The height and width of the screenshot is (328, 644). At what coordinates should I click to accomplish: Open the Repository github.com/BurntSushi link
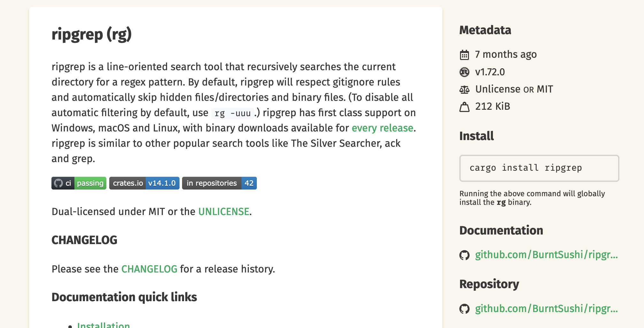coord(546,309)
